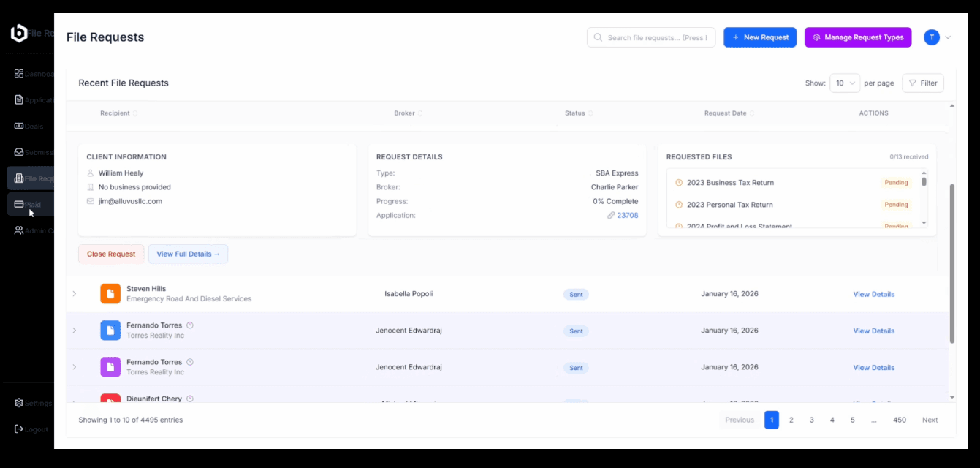Open application link 23708

(627, 215)
